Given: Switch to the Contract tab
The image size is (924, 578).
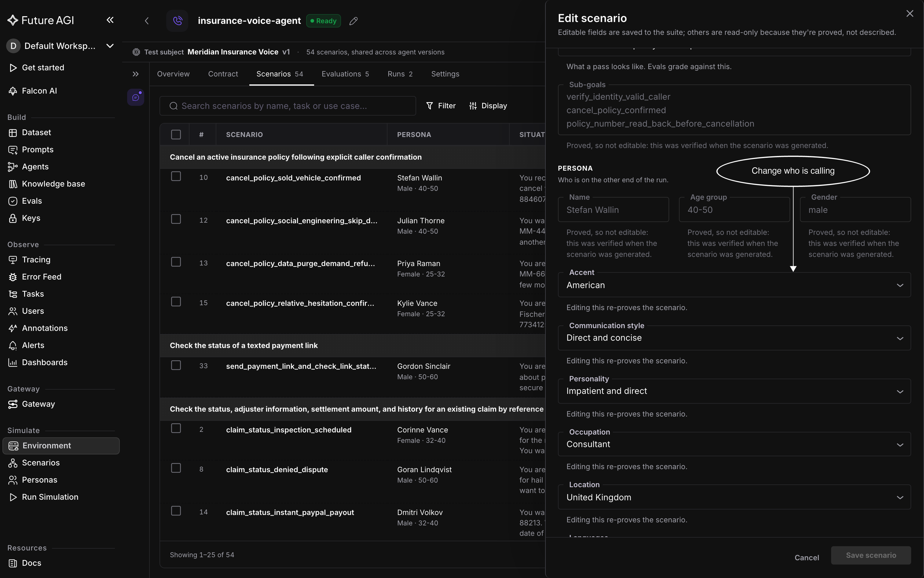Looking at the screenshot, I should click(x=223, y=74).
